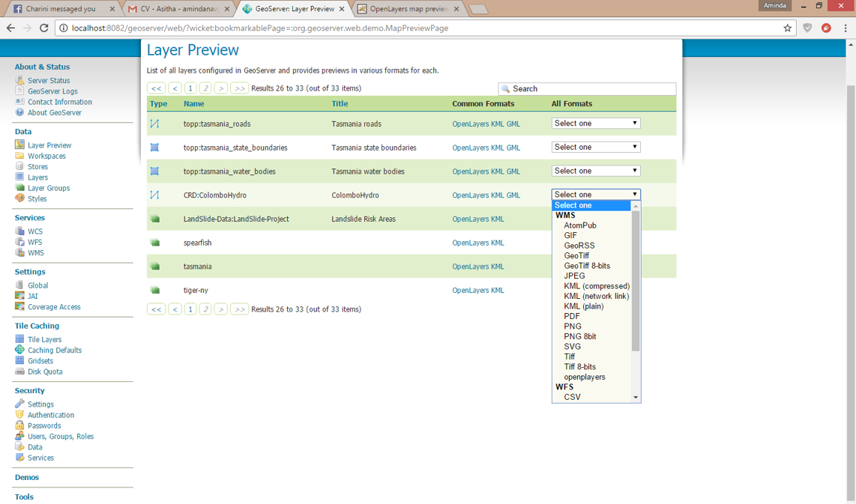Open All Formats dropdown for tasmania_state_boundaries
Image resolution: width=856 pixels, height=504 pixels.
point(596,148)
